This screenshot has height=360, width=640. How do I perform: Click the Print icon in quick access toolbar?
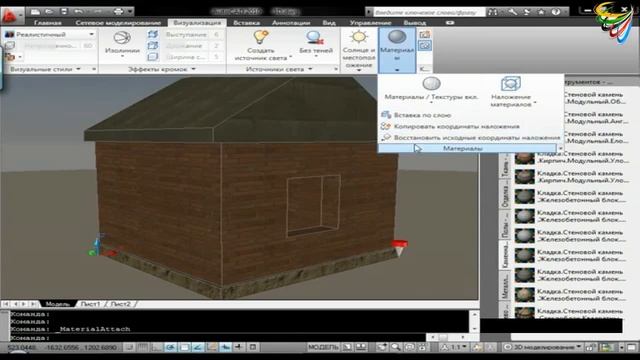118,11
